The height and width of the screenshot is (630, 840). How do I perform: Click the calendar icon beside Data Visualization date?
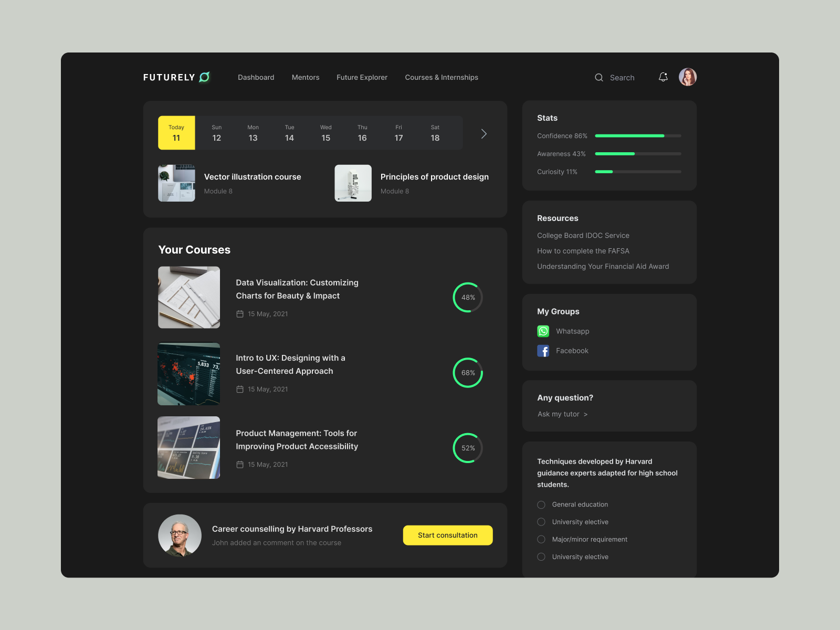tap(240, 313)
